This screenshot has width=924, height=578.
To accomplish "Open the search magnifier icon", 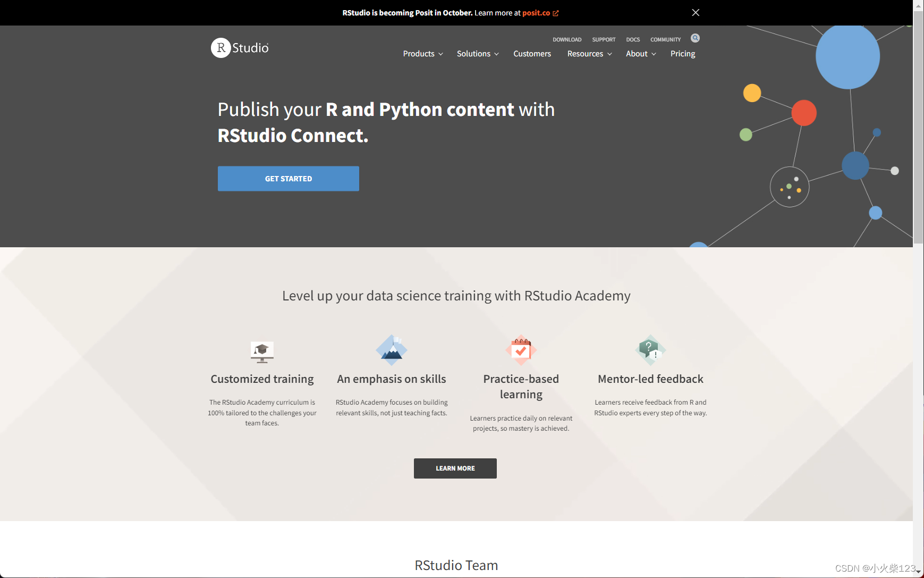I will coord(695,38).
